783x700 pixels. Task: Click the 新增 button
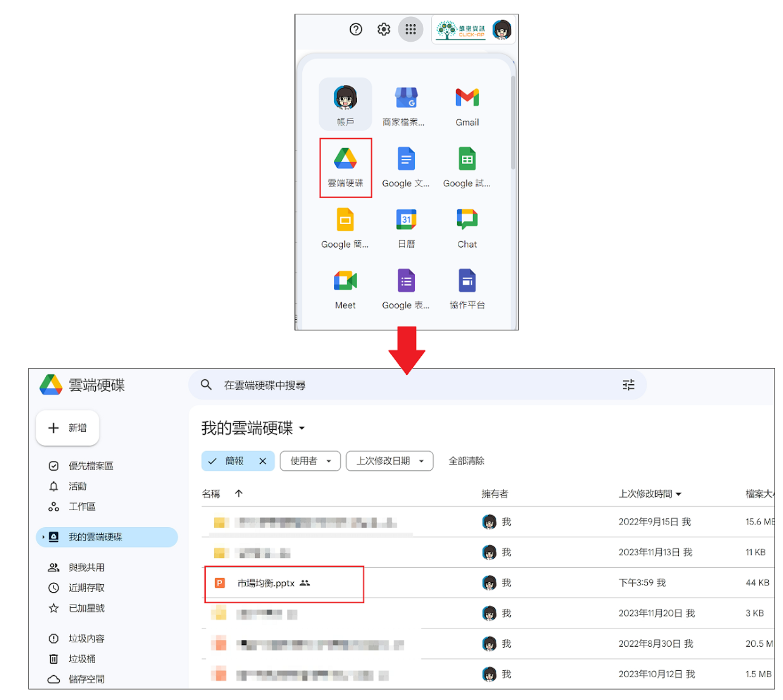coord(67,428)
